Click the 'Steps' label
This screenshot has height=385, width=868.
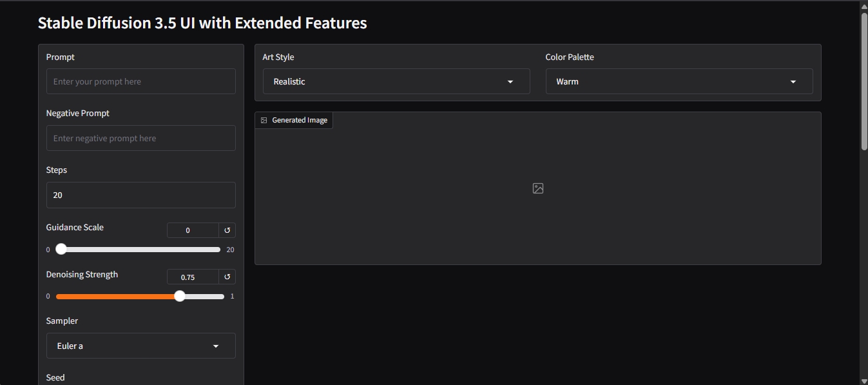coord(57,170)
